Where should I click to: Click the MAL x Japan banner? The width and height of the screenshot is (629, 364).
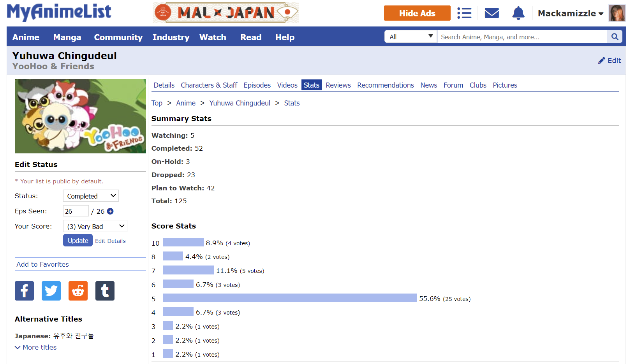(226, 12)
